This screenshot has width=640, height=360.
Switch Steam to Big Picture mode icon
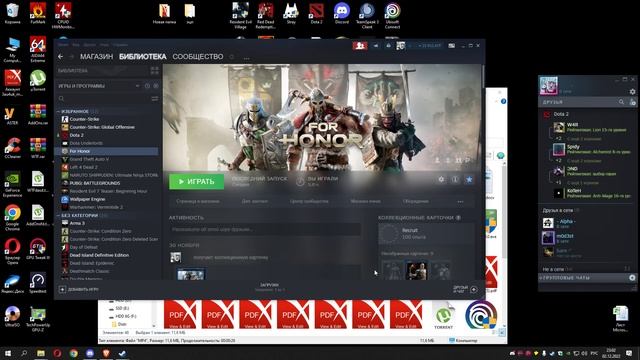[451, 46]
